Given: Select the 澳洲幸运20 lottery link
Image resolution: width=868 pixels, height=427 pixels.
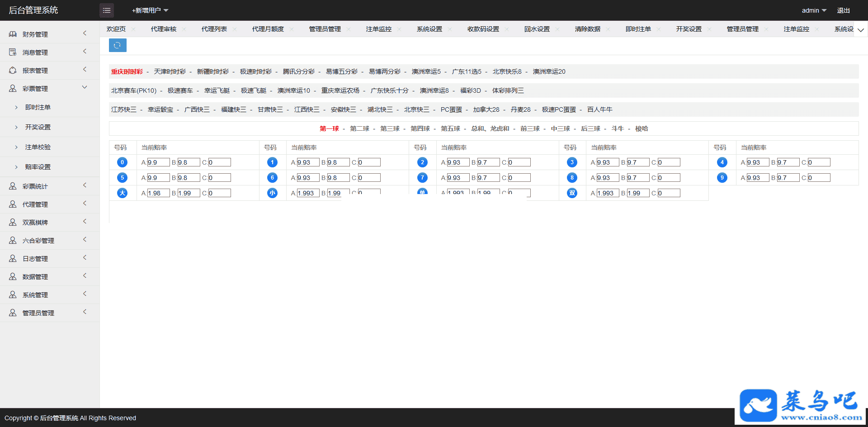Looking at the screenshot, I should point(549,71).
